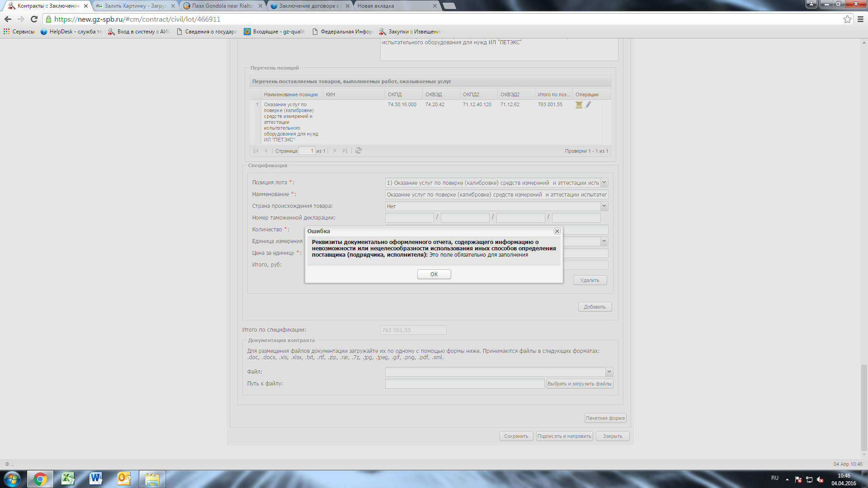Click Добавить button

[595, 307]
